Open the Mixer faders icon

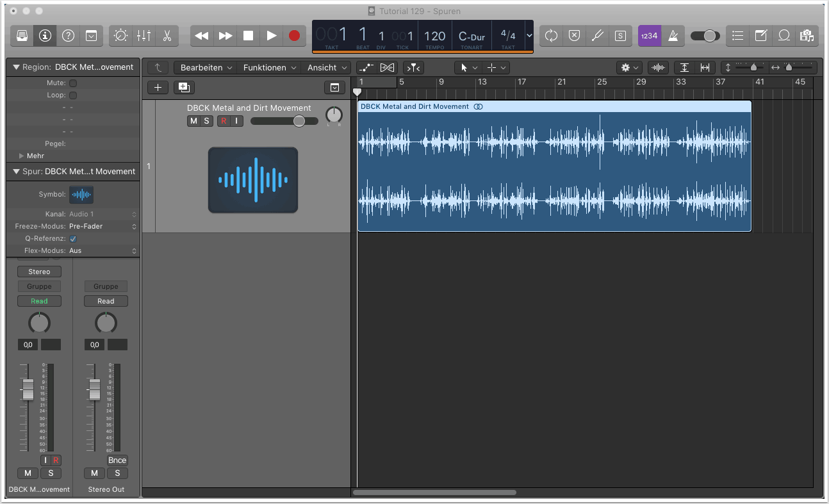click(x=144, y=36)
